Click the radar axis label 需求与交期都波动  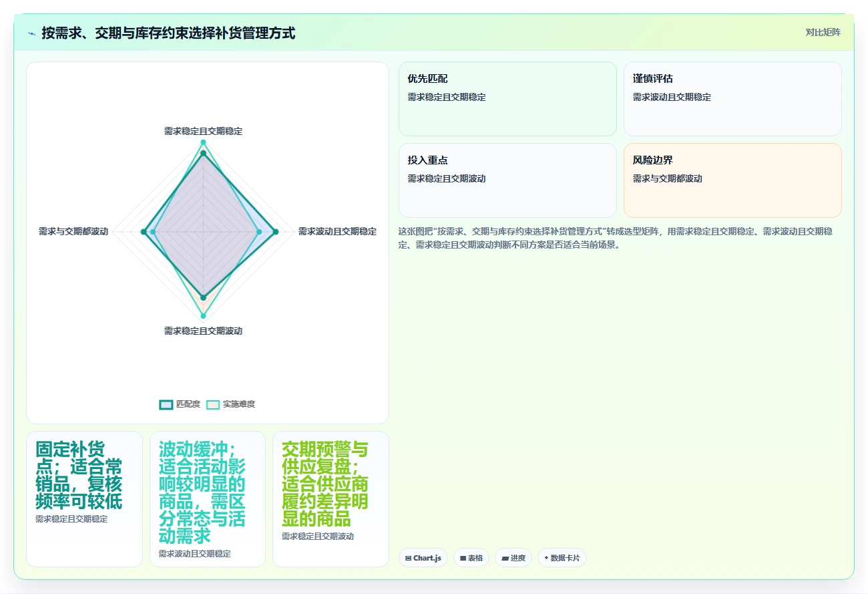(x=73, y=231)
